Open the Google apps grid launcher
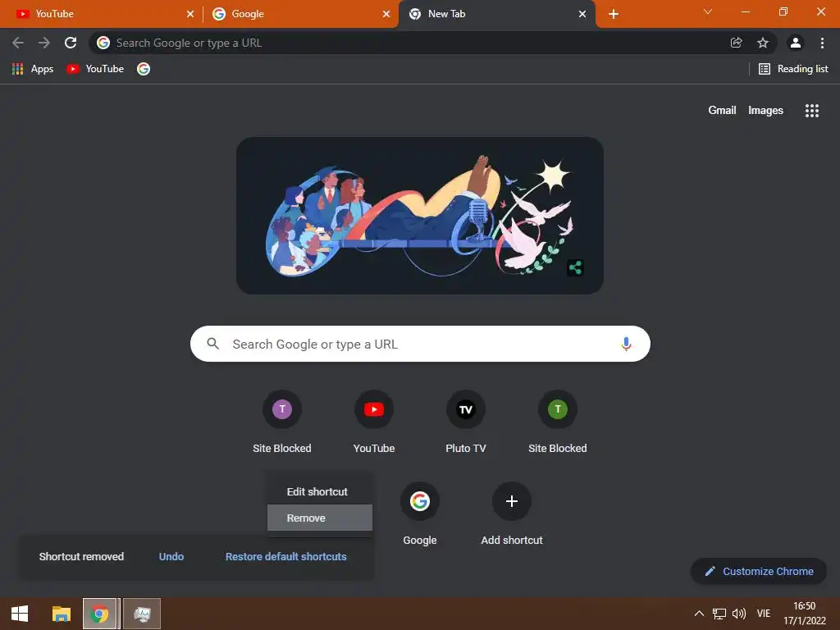Screen dimensions: 840x630 coord(811,111)
